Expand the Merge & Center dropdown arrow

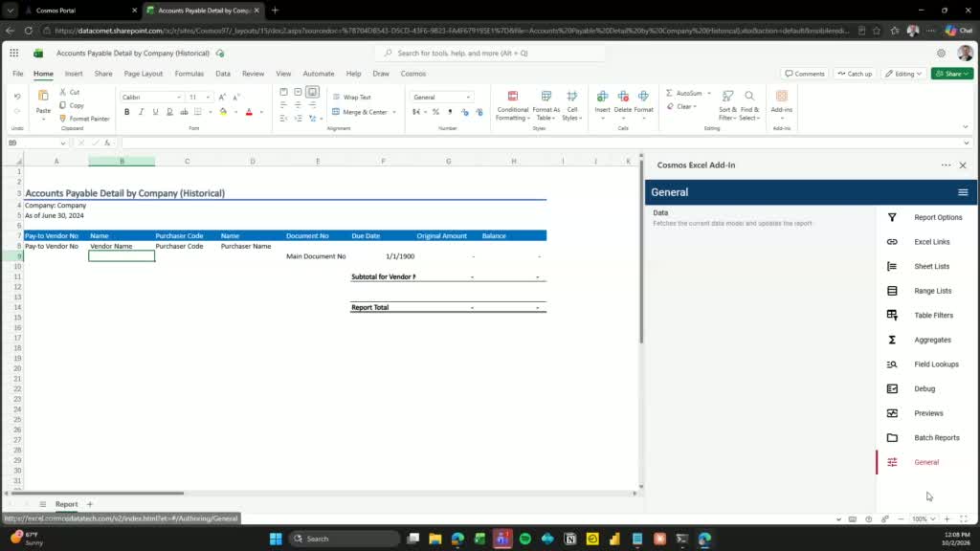(394, 113)
